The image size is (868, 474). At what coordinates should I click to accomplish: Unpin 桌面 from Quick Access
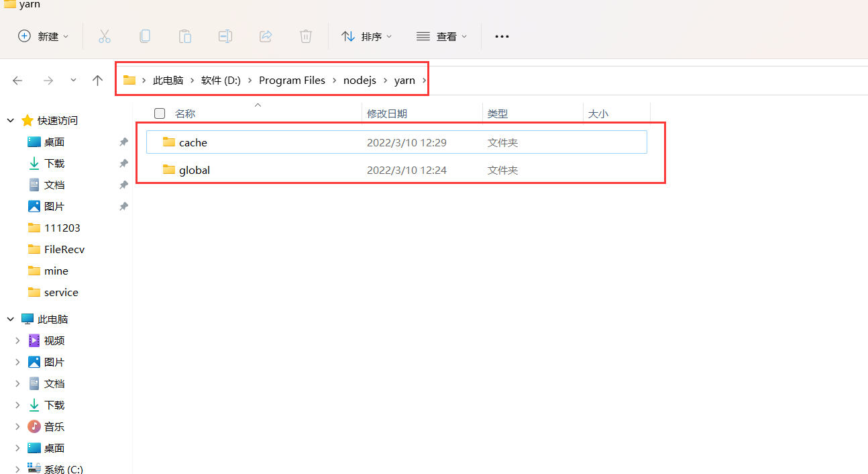[123, 142]
